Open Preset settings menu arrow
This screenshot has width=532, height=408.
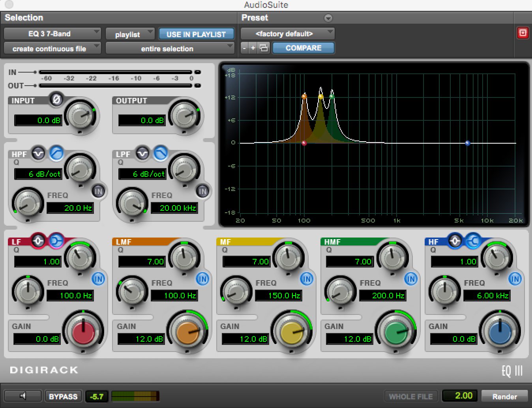point(328,18)
